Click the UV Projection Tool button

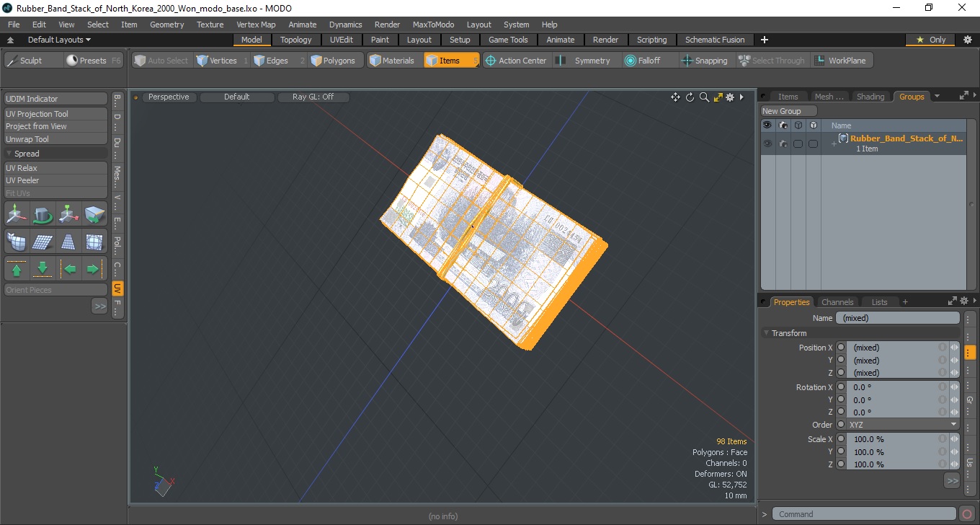[x=56, y=114]
